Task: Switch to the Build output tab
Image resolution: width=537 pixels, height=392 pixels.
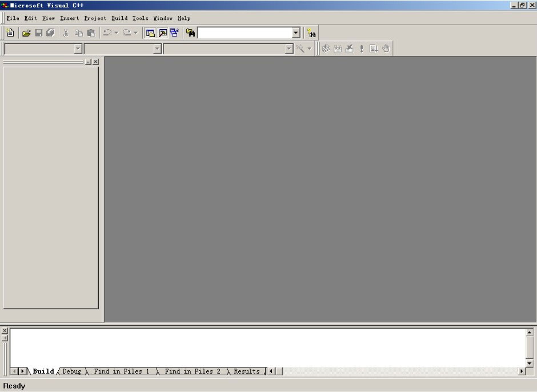Action: pos(43,371)
